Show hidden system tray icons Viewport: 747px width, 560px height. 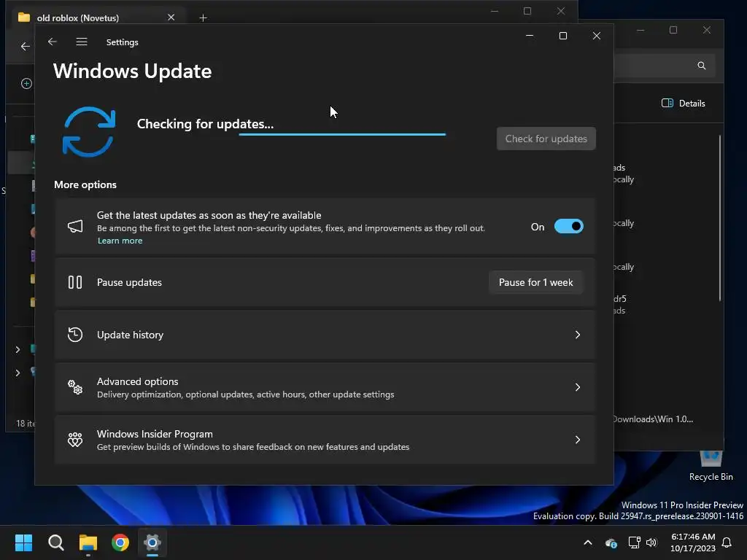pos(588,542)
